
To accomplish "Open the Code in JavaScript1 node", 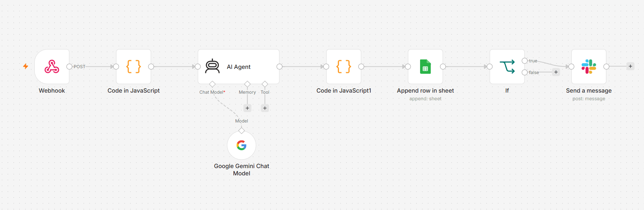I will click(344, 67).
